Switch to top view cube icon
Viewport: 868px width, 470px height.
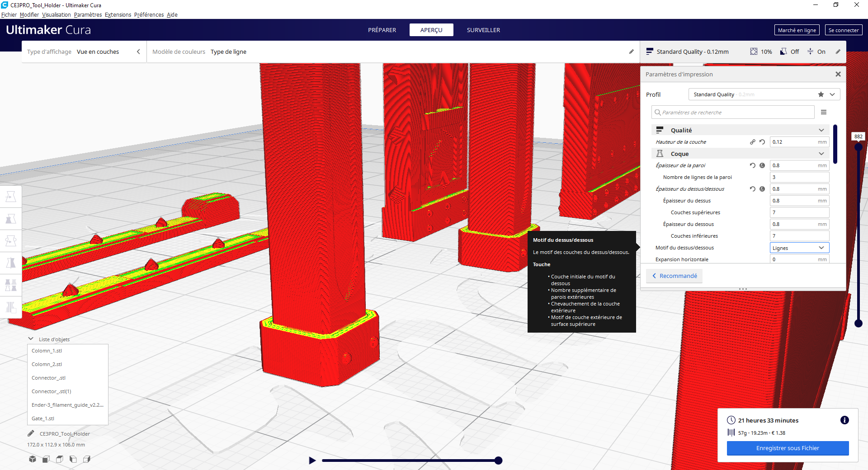click(x=60, y=459)
